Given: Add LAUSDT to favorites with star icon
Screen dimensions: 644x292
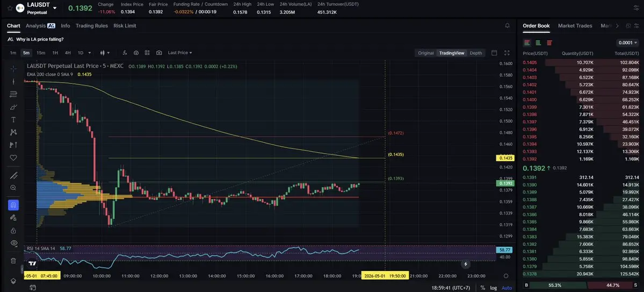Looking at the screenshot, I should coord(10,8).
